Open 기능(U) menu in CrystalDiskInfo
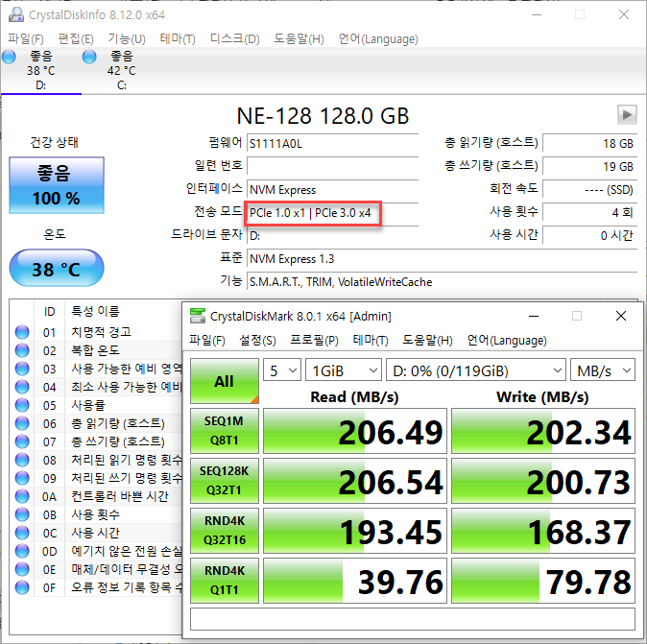 (x=127, y=38)
